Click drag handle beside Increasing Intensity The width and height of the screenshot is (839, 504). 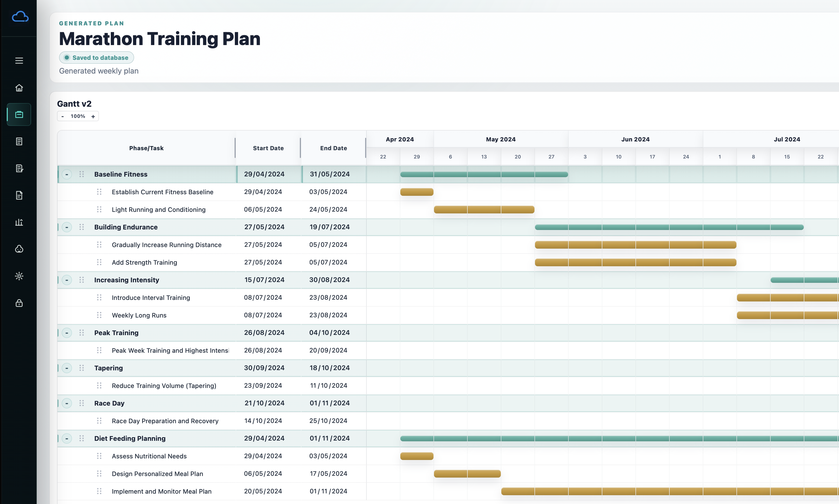click(82, 280)
